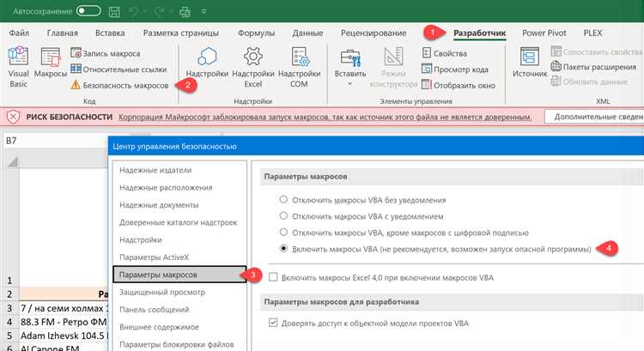Select Надежные документы
Viewport: 644px width, 351px height.
click(159, 205)
